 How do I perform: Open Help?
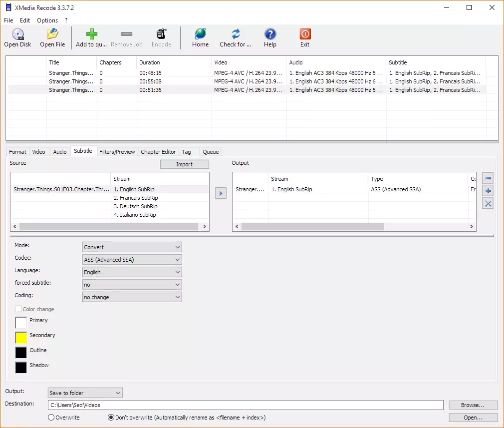pyautogui.click(x=270, y=37)
